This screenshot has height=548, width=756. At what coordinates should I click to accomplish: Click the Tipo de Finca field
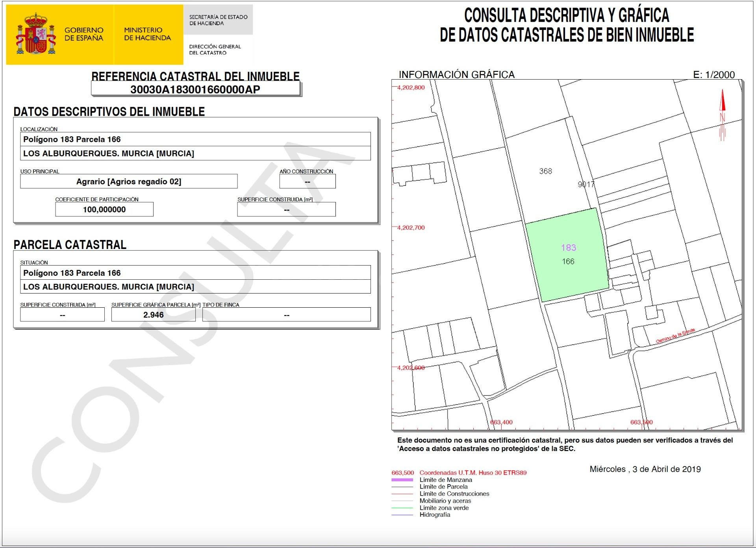coord(287,315)
